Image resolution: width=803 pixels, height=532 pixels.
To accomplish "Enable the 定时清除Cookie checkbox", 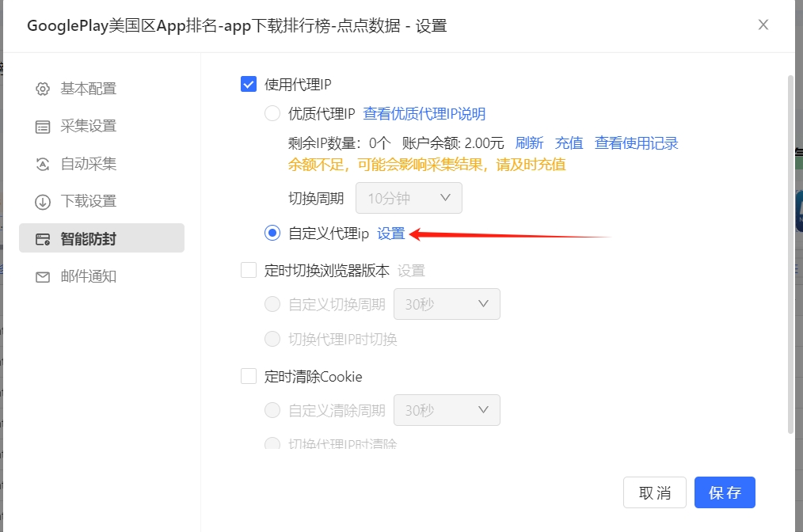I will [x=249, y=376].
